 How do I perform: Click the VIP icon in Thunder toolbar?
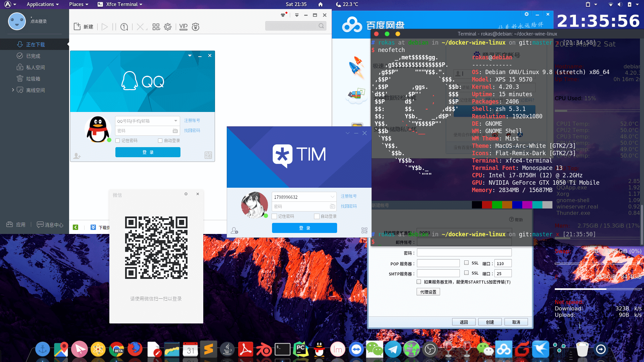click(x=183, y=27)
